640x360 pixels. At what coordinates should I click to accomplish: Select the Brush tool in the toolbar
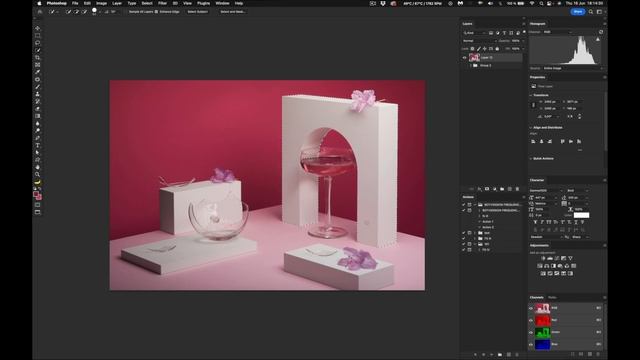[38, 87]
